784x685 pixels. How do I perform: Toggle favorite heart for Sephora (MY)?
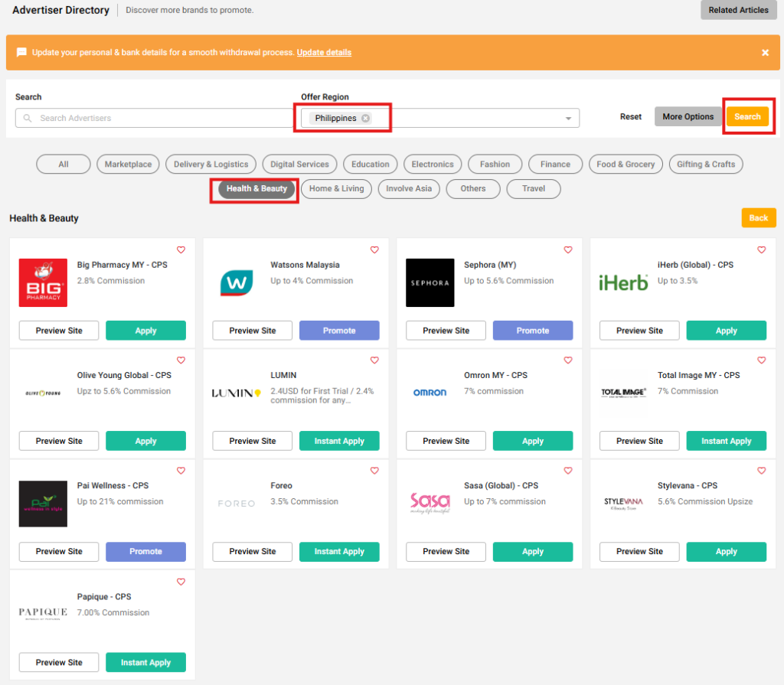coord(568,250)
